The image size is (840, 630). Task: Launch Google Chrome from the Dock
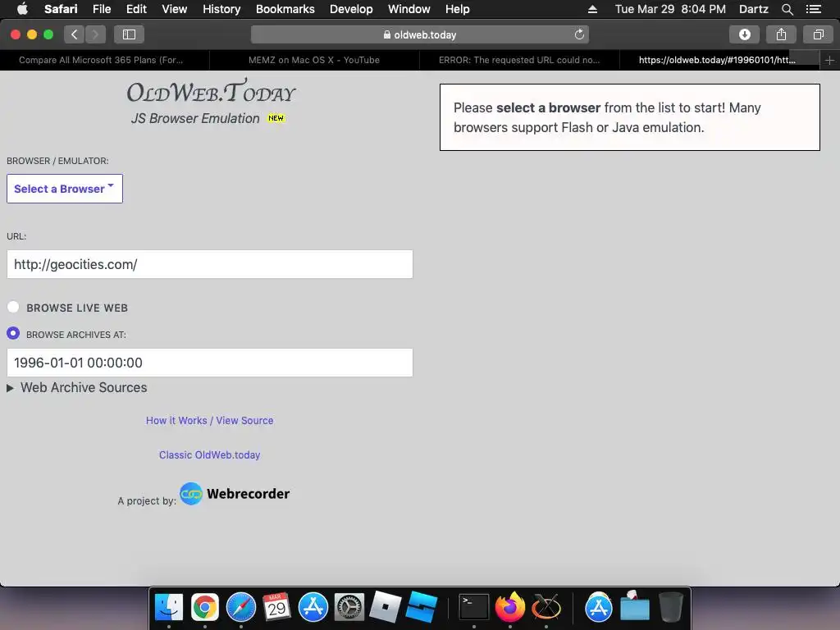click(x=204, y=608)
